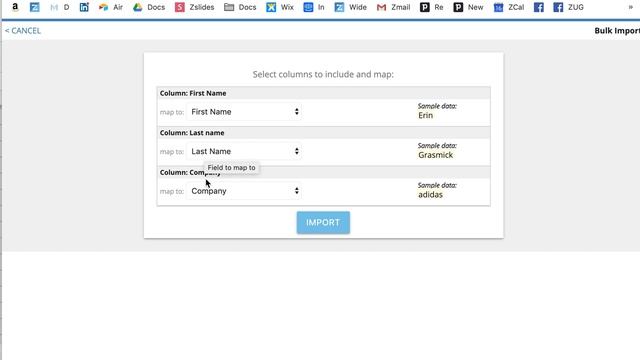The image size is (640, 360).
Task: Open the New bookmark
Action: [469, 7]
